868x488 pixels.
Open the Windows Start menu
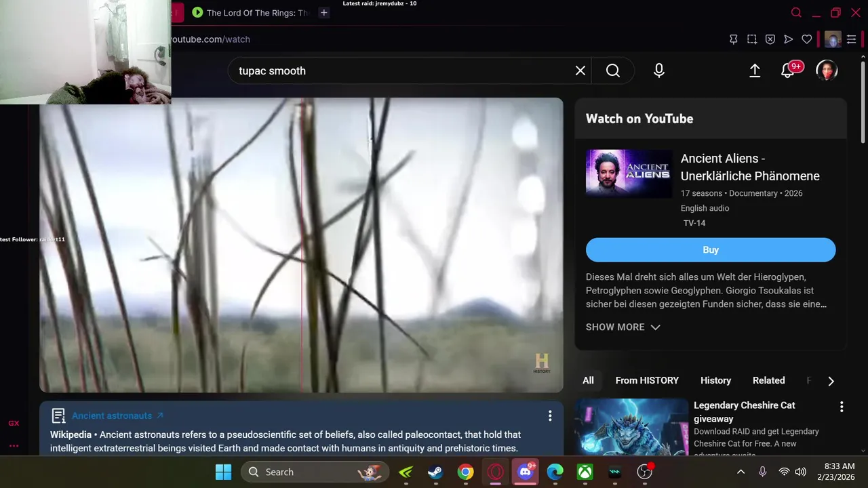click(x=223, y=472)
